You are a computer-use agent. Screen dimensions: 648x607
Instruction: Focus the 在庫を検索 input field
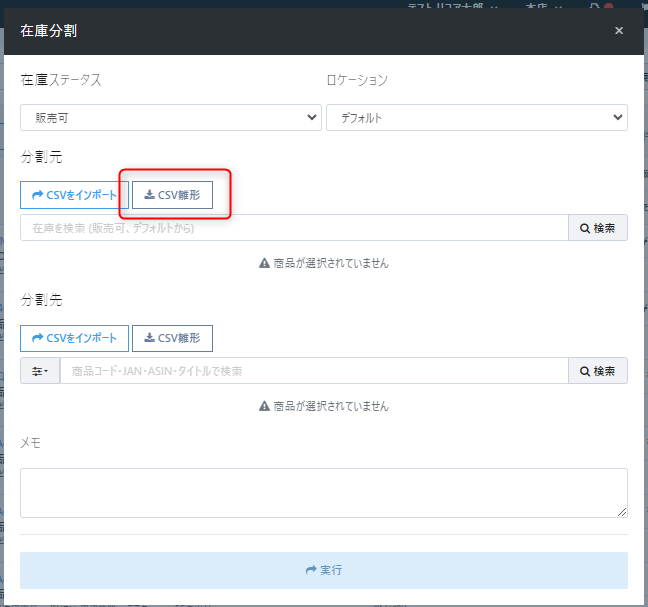pos(294,228)
